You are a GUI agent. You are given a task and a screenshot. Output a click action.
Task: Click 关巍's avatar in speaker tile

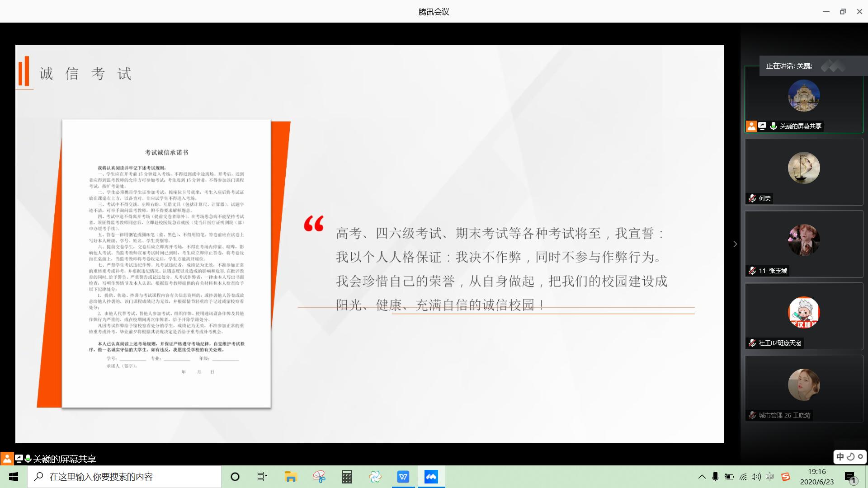(x=804, y=96)
